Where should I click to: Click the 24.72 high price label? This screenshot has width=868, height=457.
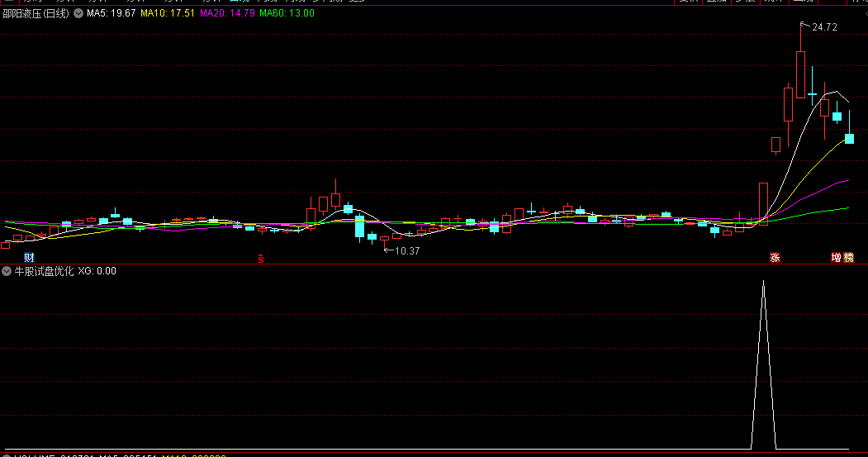[x=824, y=27]
